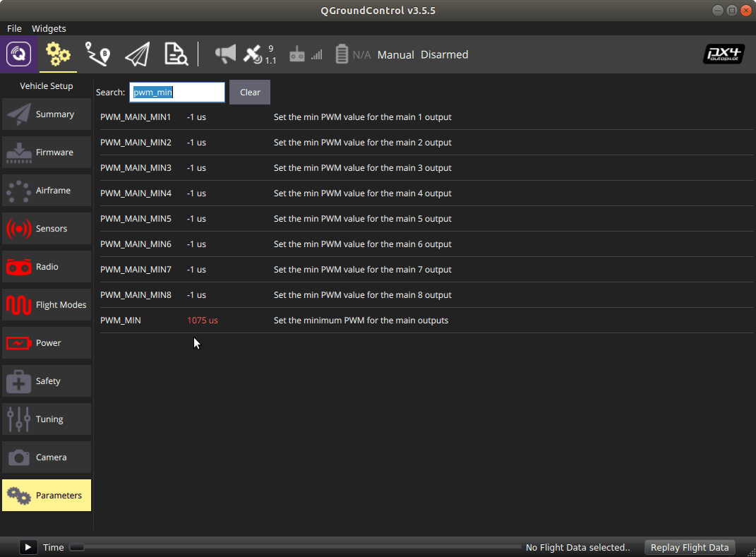This screenshot has width=756, height=557.
Task: Change the Manual flight mode
Action: click(395, 54)
